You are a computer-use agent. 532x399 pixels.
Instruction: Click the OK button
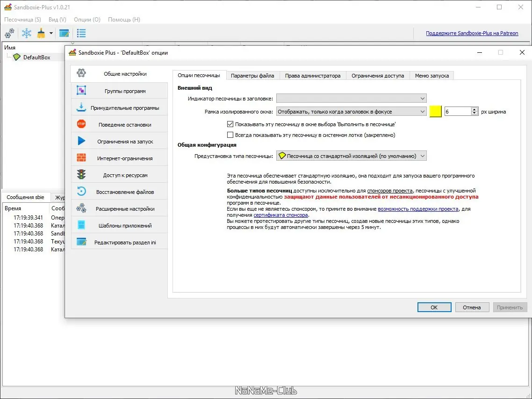click(434, 307)
